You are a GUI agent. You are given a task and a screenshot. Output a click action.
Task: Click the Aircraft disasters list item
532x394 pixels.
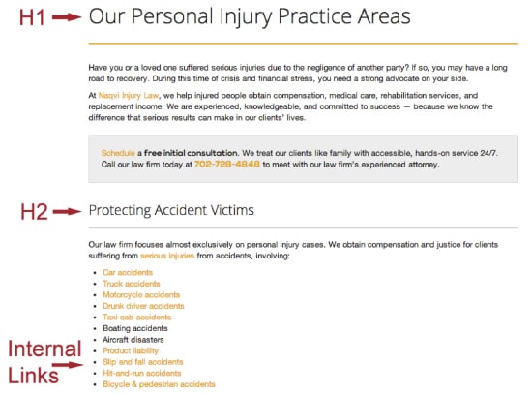coord(133,340)
